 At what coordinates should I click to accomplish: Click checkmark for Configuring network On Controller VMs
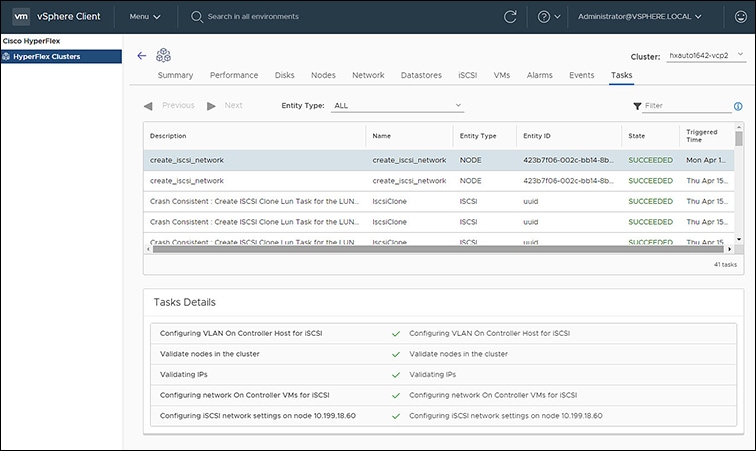click(396, 396)
